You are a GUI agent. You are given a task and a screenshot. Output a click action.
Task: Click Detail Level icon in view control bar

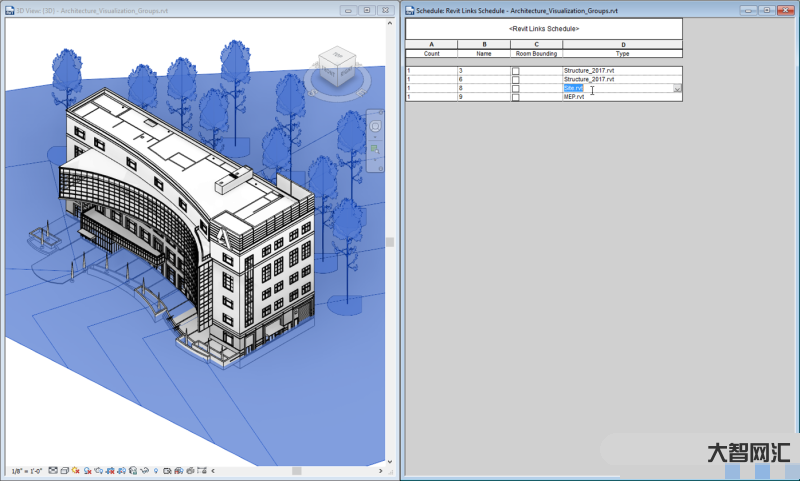(53, 470)
